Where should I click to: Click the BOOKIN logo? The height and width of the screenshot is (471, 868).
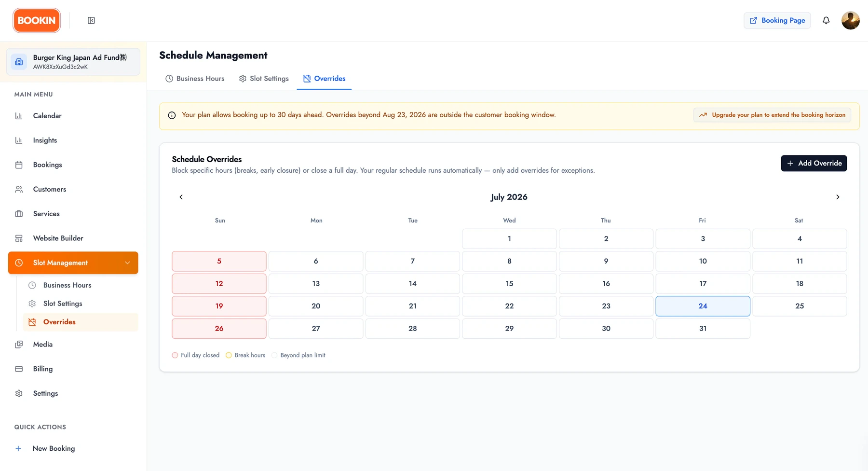click(37, 20)
